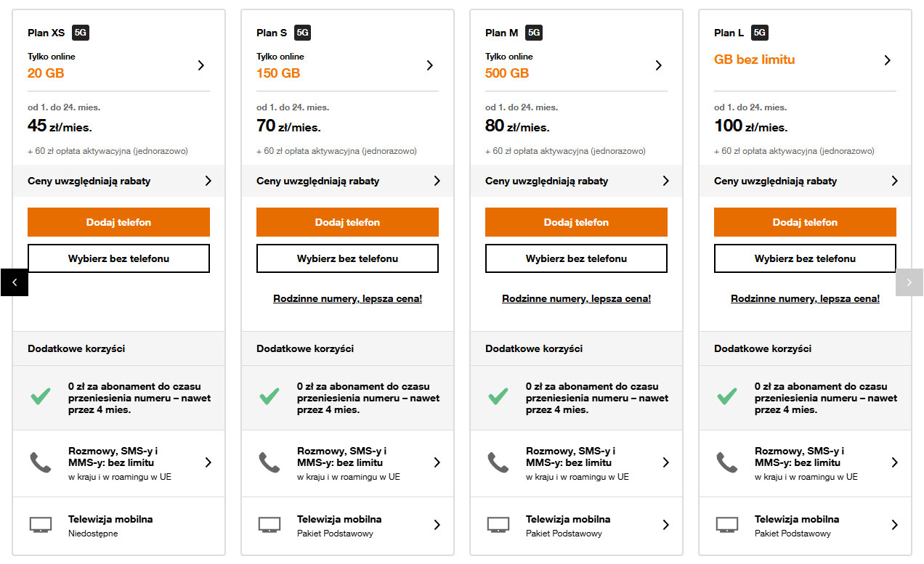Open "Rodzinne numery, lepsza cena!" link in Plan M
The height and width of the screenshot is (564, 924).
coord(576,298)
